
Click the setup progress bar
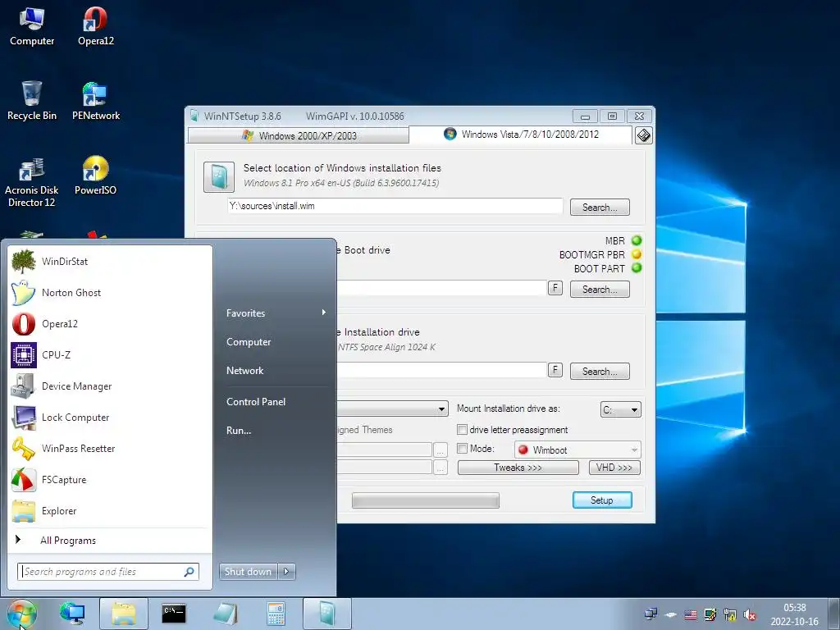(x=426, y=500)
